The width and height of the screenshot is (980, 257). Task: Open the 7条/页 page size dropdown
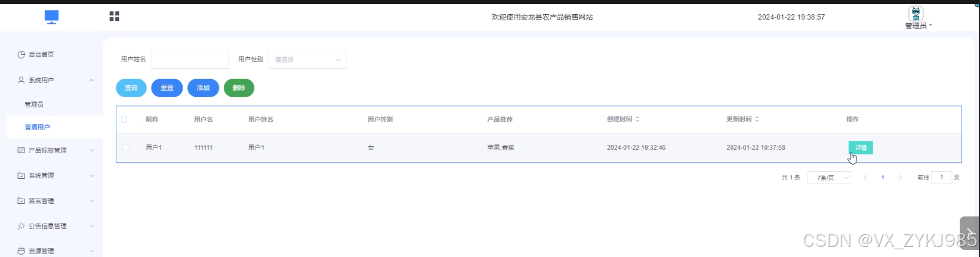[x=830, y=178]
